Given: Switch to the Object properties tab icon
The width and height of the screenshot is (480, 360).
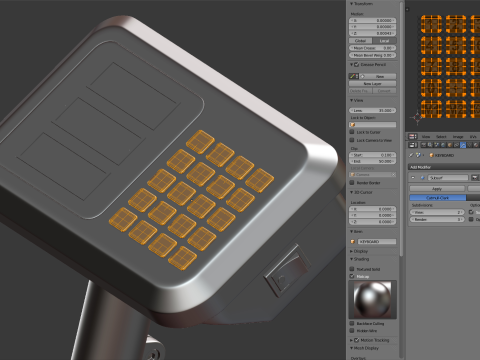Looking at the screenshot, I should [450, 145].
